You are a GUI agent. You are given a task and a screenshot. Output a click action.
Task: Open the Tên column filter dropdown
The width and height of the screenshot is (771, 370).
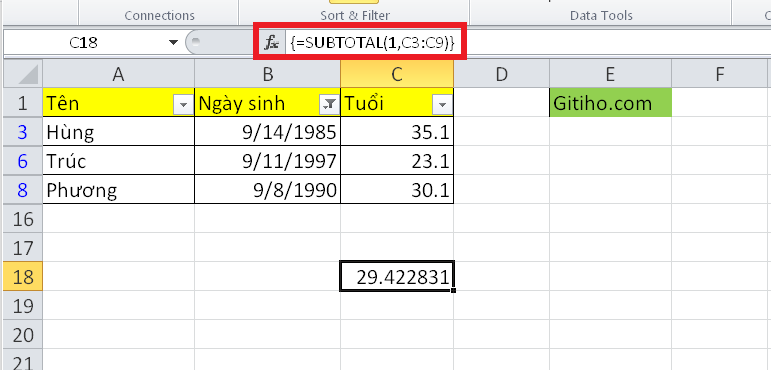click(x=184, y=105)
